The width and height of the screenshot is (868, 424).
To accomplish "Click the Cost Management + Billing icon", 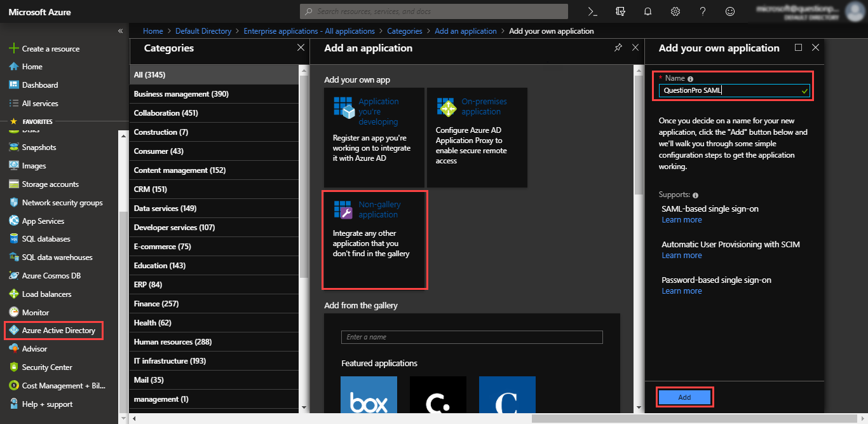I will tap(14, 385).
